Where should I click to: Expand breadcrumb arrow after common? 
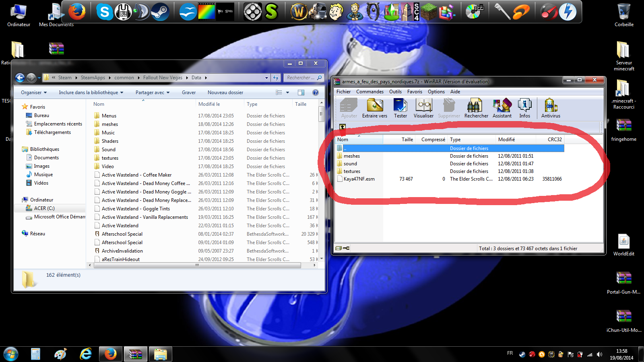[138, 78]
